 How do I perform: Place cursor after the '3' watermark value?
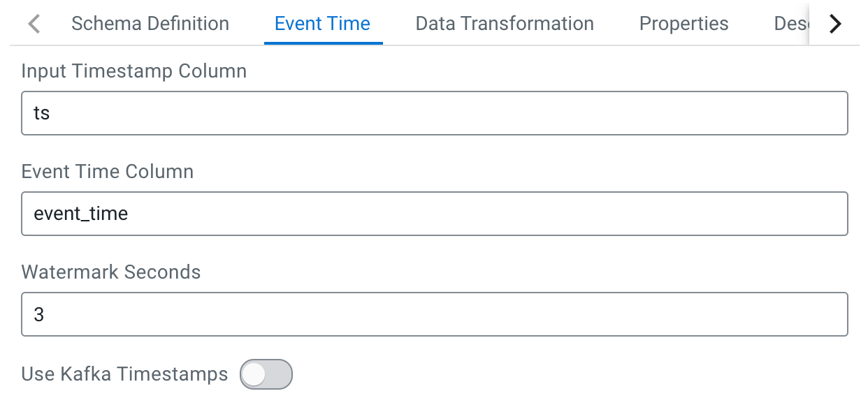[x=45, y=314]
